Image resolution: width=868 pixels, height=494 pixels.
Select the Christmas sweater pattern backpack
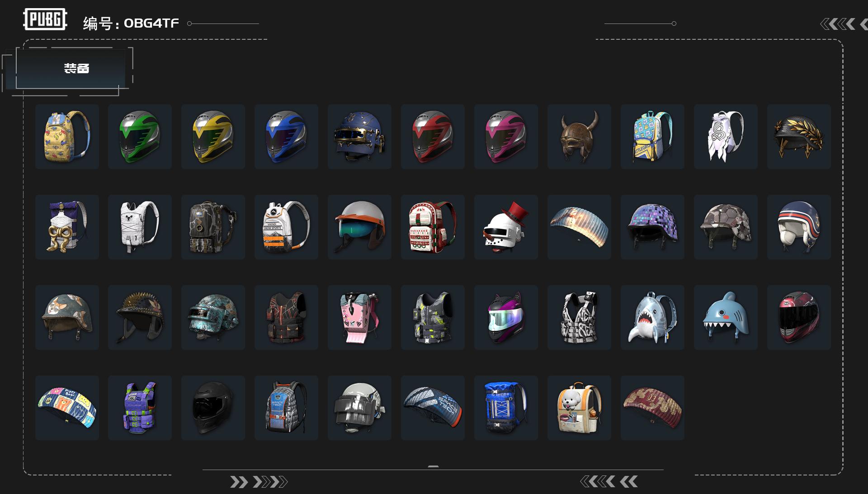433,227
